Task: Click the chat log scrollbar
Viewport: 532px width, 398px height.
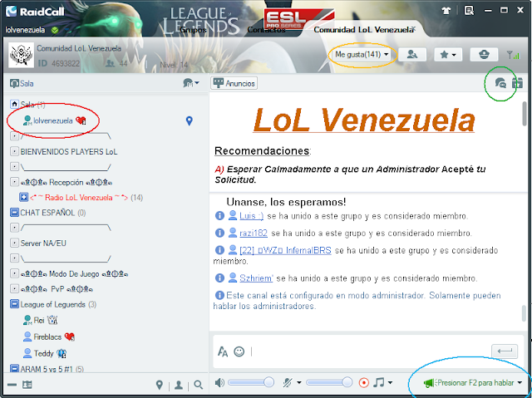Action: (x=525, y=313)
